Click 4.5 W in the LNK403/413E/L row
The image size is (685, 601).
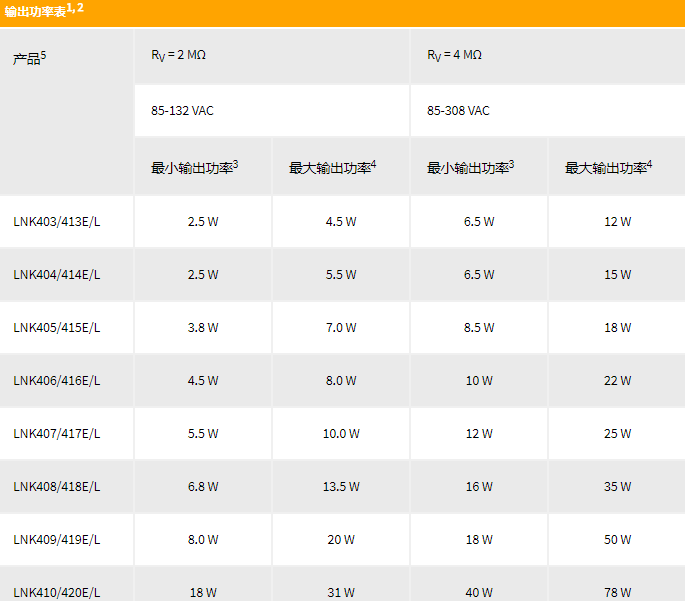point(341,221)
